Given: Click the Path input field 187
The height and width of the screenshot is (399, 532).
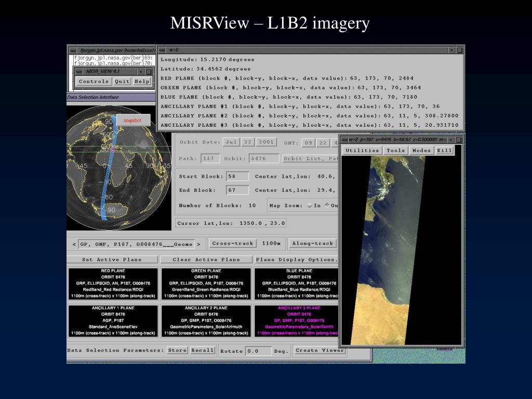Looking at the screenshot, I should point(210,158).
